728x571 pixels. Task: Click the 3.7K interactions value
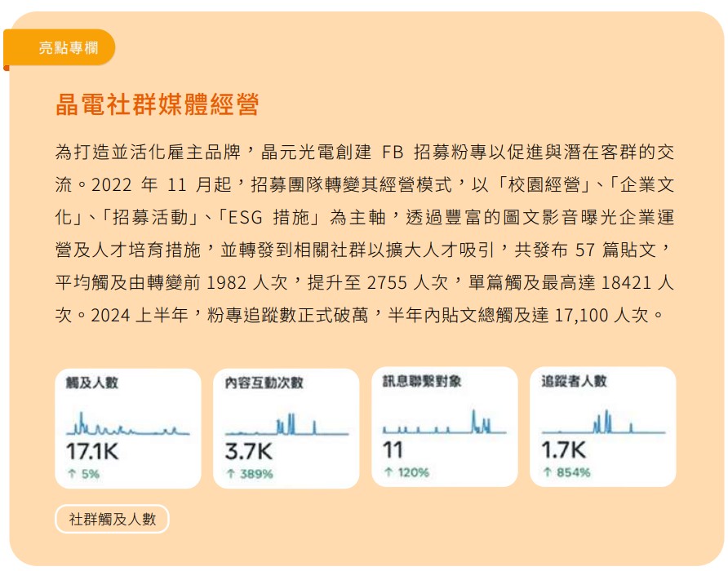click(248, 451)
